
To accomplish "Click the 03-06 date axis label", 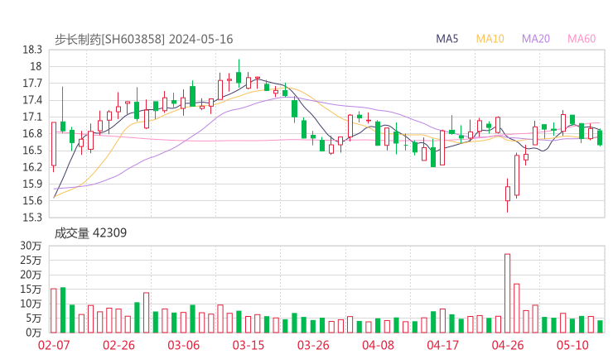I will (183, 345).
